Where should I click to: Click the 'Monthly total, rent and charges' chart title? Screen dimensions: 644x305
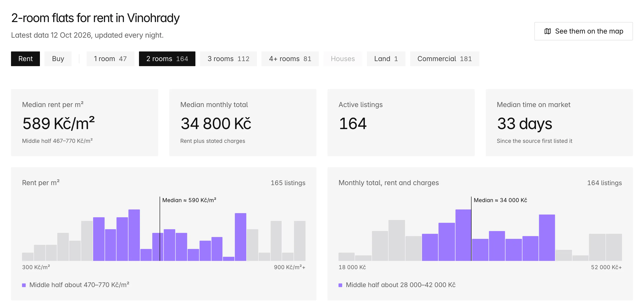click(x=389, y=183)
